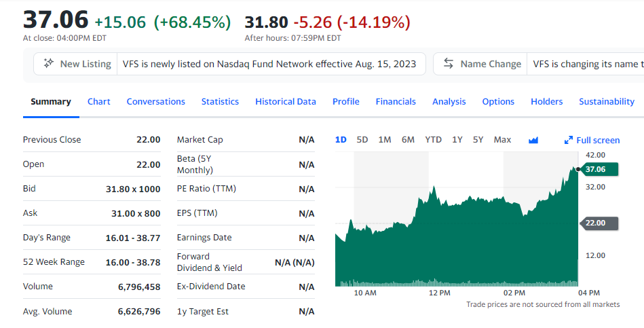Go to the Statistics tab

220,101
